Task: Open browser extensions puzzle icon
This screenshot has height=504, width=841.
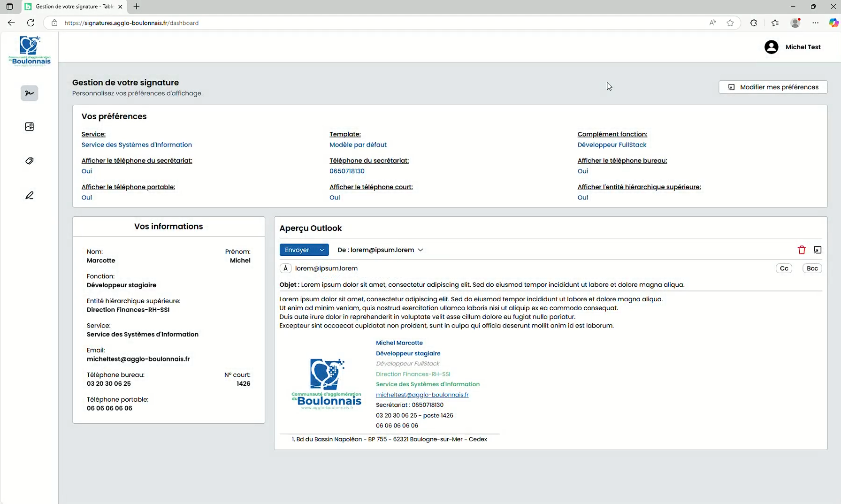Action: (x=754, y=23)
